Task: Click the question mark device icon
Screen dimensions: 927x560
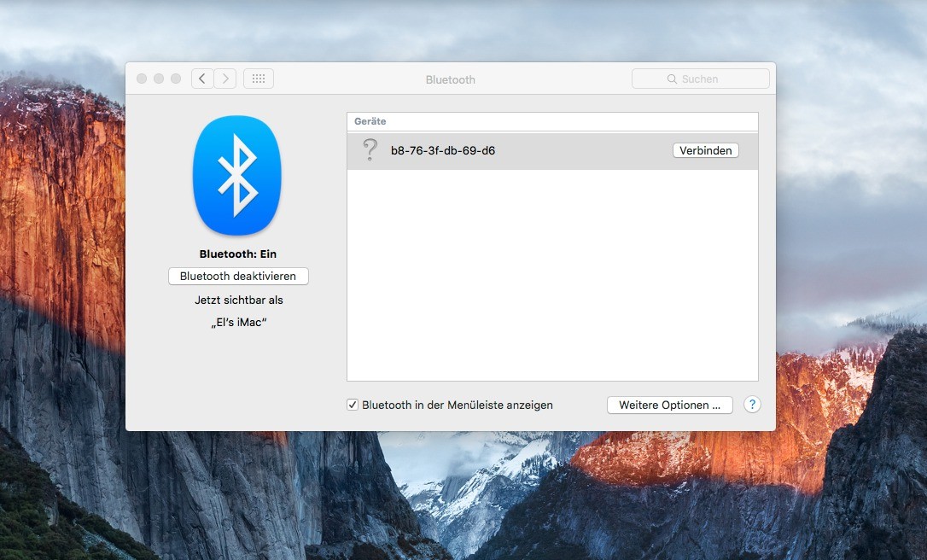Action: tap(370, 150)
